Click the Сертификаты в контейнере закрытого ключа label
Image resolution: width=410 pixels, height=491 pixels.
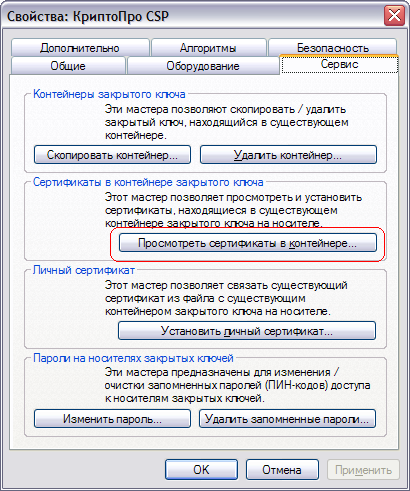click(x=148, y=182)
